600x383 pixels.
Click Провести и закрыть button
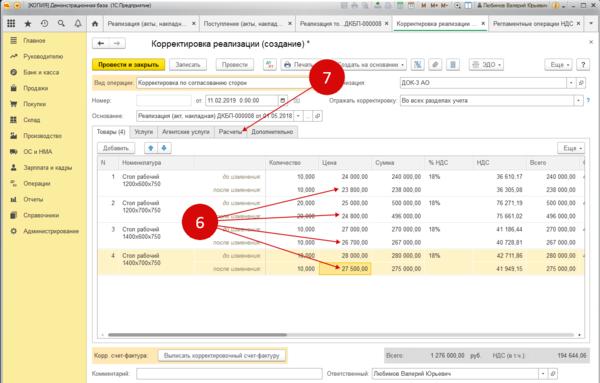click(x=129, y=65)
